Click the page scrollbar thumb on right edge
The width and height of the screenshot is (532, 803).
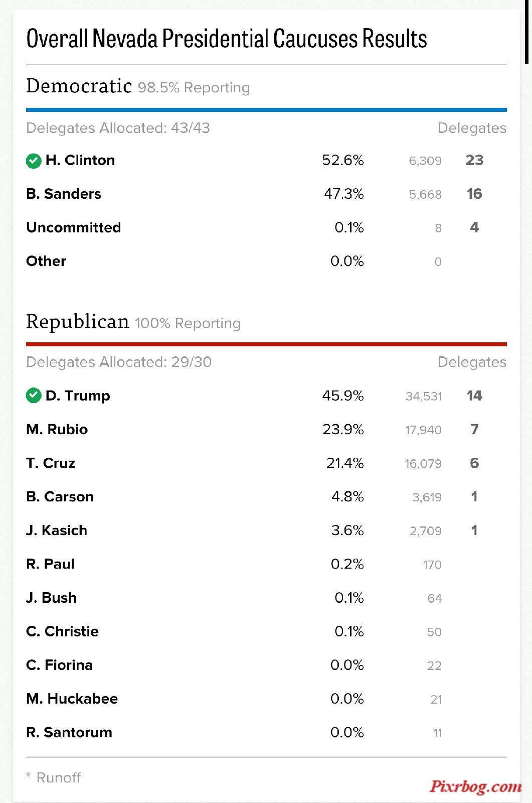tap(527, 31)
